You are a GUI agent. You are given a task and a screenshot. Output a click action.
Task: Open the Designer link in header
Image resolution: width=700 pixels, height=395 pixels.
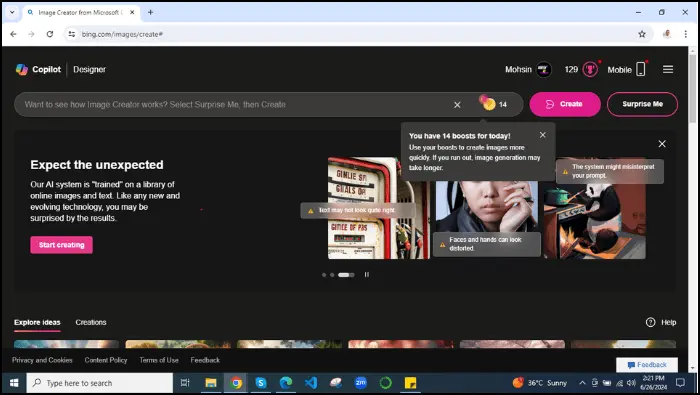[x=89, y=69]
